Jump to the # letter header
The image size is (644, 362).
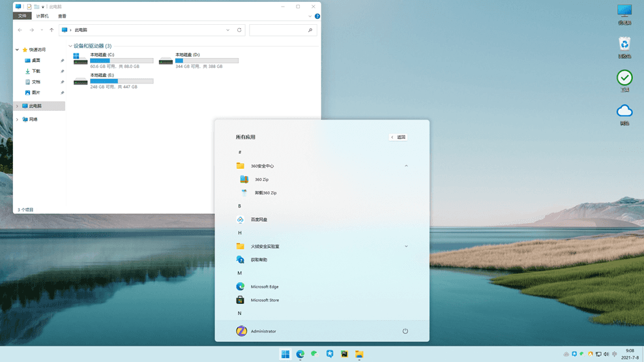point(240,153)
